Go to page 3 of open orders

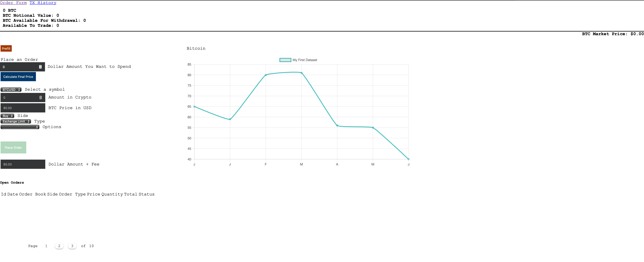(72, 246)
